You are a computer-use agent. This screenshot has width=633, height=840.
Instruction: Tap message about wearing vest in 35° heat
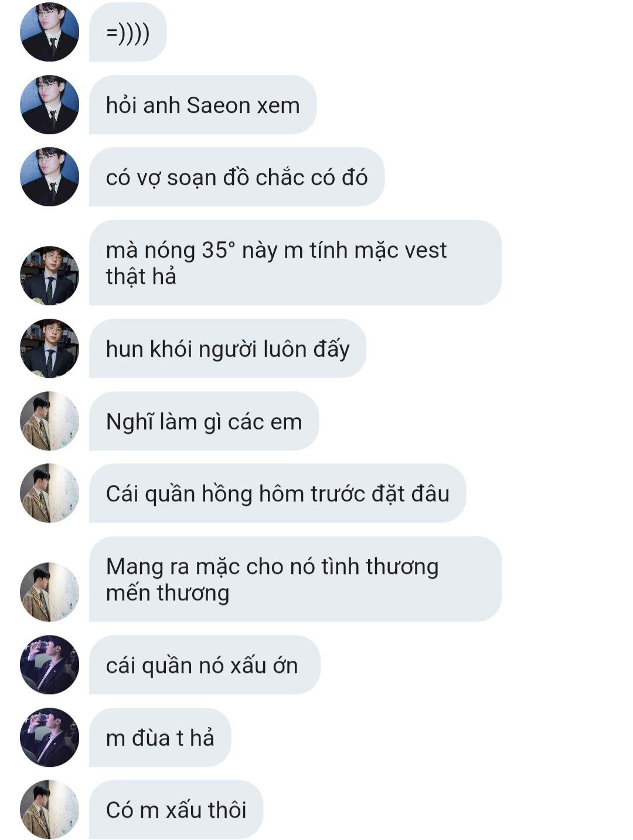pyautogui.click(x=295, y=262)
